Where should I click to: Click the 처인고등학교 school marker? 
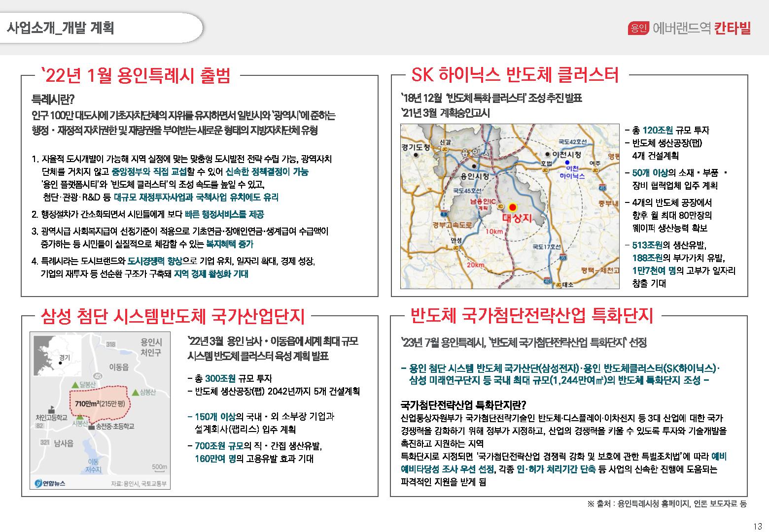pos(51,410)
